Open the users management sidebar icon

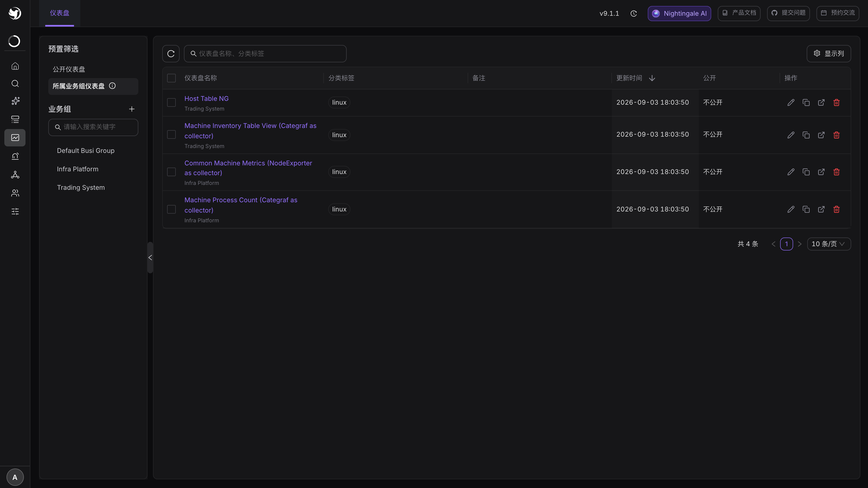pos(15,193)
